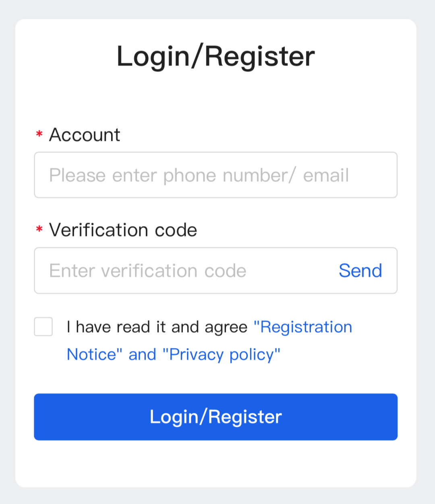Image resolution: width=435 pixels, height=504 pixels.
Task: Click the "I have read it and agree" text
Action: [x=157, y=327]
